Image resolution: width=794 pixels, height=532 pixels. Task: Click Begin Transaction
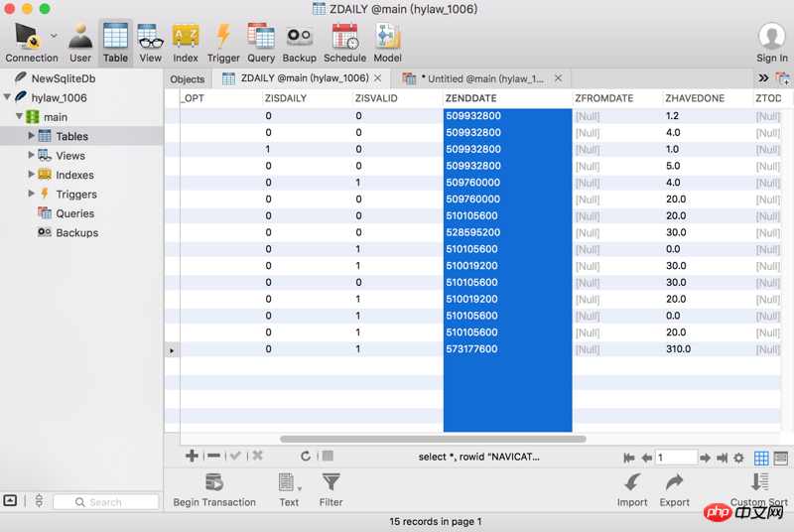pos(214,489)
